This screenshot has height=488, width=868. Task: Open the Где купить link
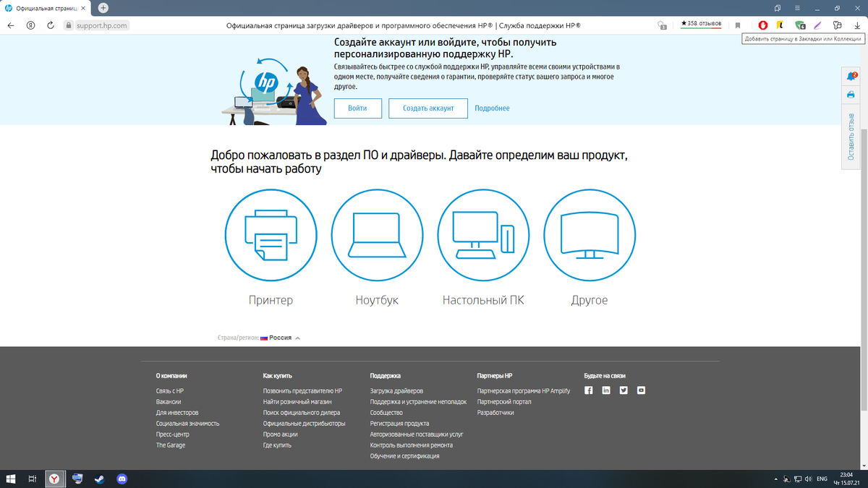[277, 445]
